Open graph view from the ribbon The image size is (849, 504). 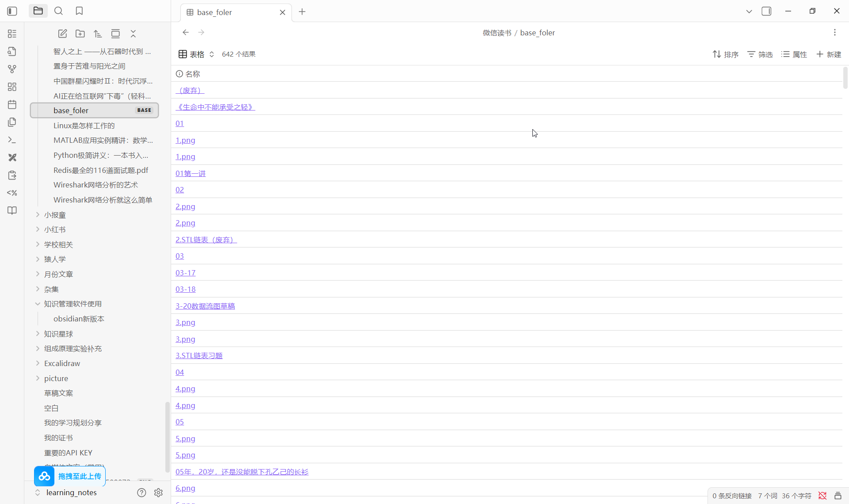(12, 69)
